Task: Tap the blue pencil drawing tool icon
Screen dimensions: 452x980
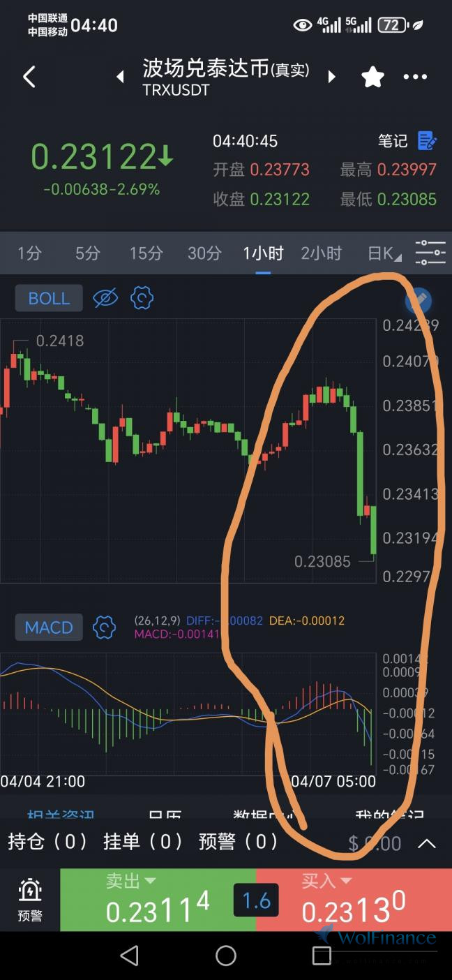Action: pos(419,301)
